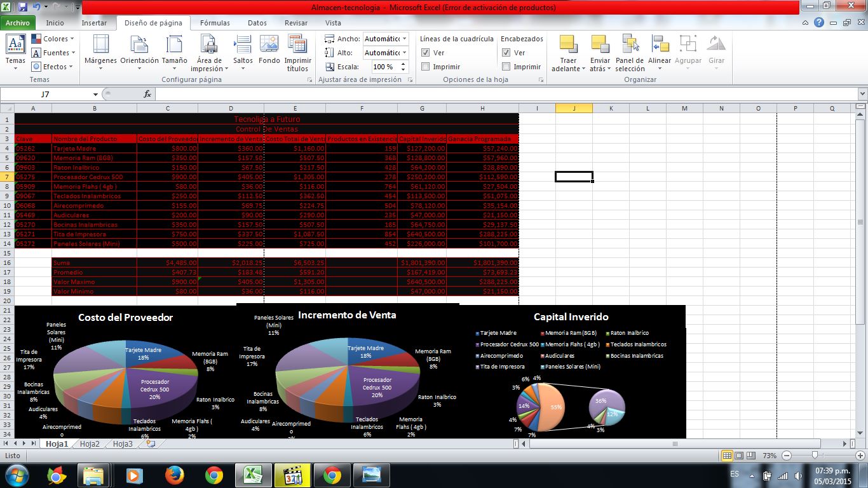Open the Hoja2 worksheet tab
868x488 pixels.
pyautogui.click(x=90, y=444)
